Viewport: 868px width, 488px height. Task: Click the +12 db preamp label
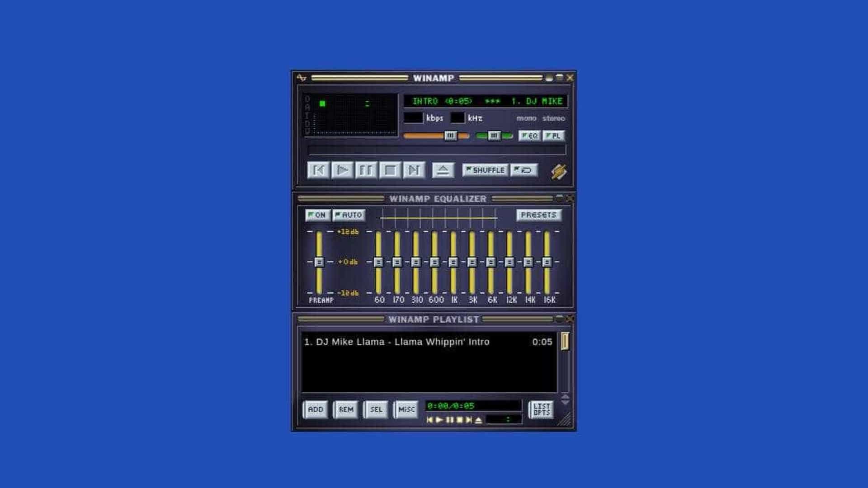tap(348, 232)
